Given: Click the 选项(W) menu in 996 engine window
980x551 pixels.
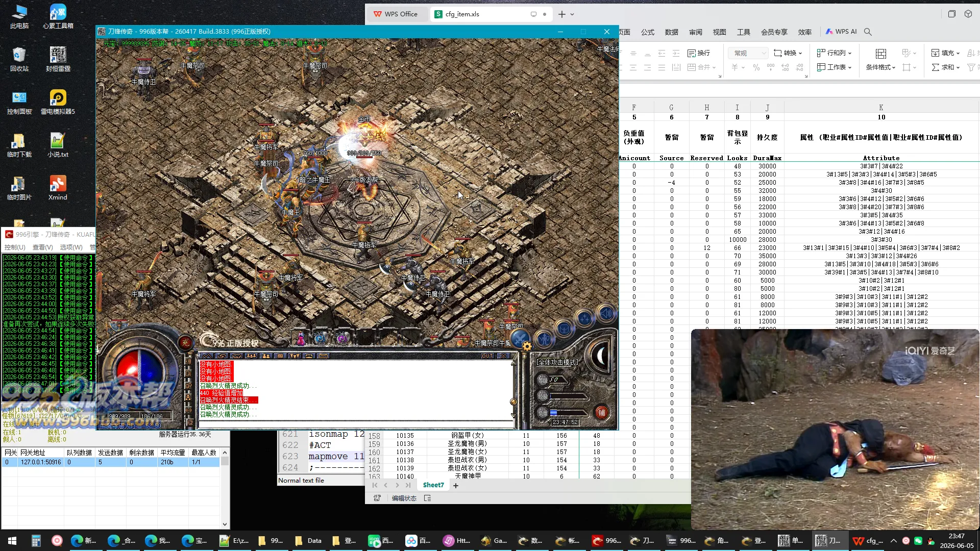Looking at the screenshot, I should coord(71,247).
